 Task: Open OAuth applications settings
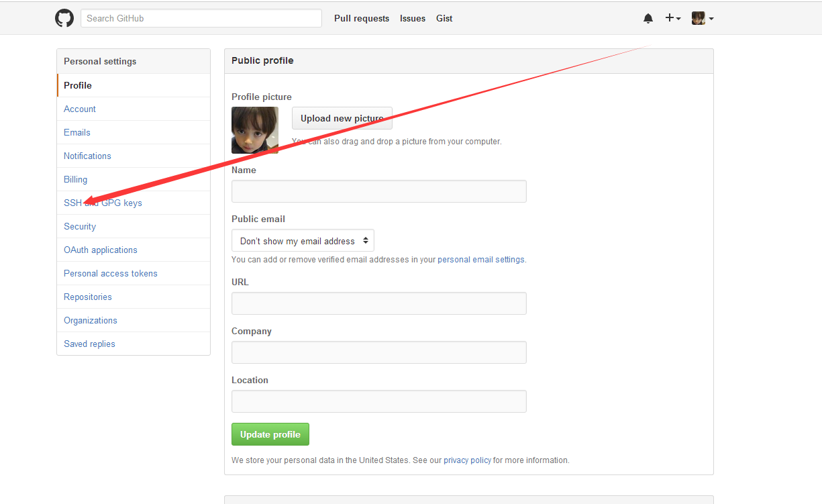click(x=134, y=250)
